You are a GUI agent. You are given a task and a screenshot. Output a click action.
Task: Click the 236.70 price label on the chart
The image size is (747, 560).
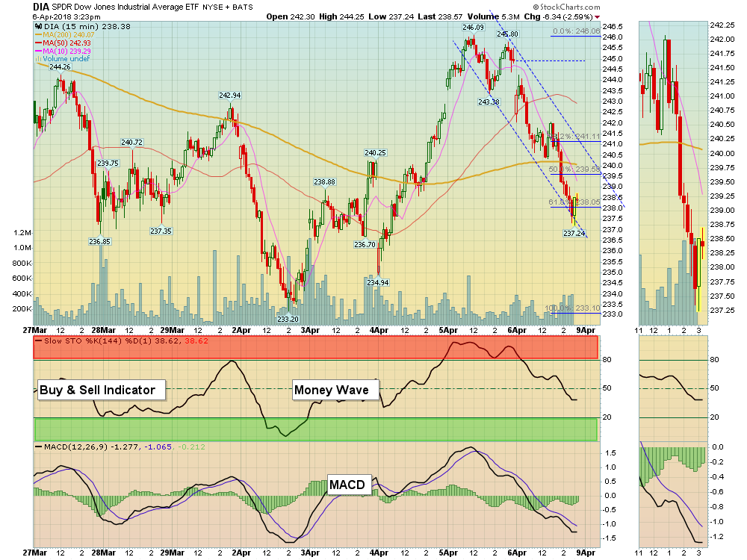click(365, 245)
